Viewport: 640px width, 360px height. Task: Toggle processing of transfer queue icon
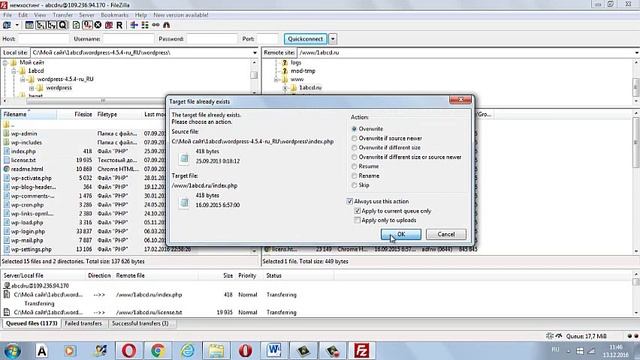click(87, 25)
